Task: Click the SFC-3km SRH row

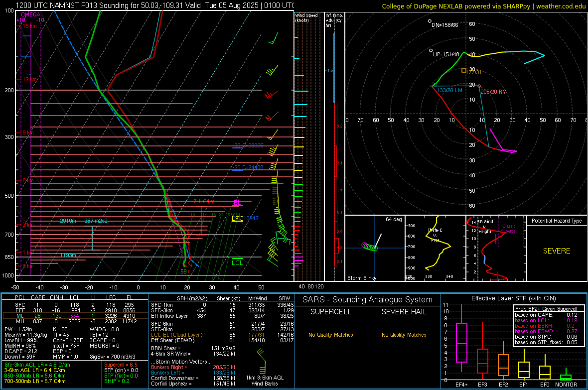Action: 222,310
